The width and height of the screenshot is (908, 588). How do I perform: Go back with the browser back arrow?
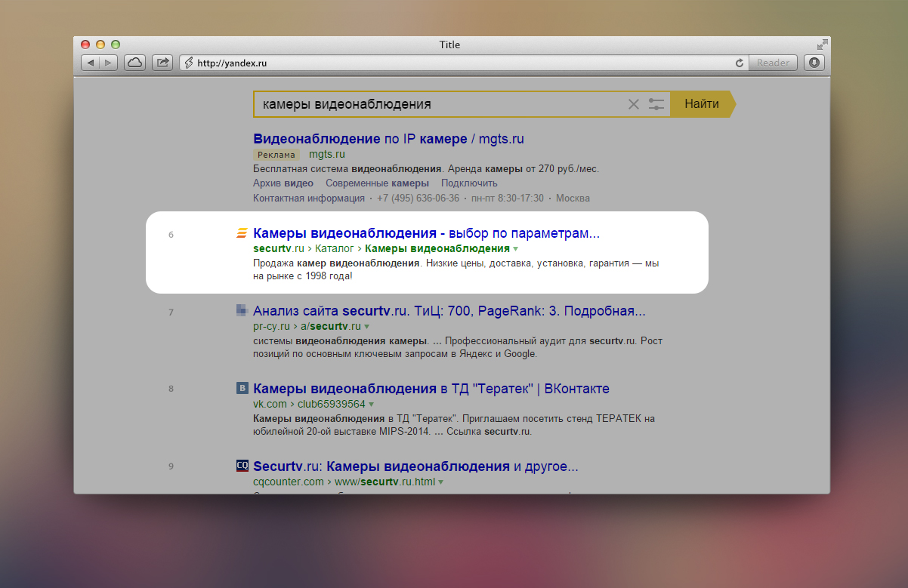[90, 63]
